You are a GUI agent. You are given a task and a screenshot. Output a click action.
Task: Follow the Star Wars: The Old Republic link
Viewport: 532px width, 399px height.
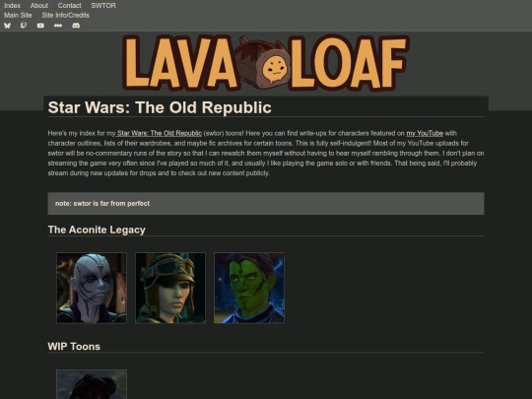tap(160, 133)
